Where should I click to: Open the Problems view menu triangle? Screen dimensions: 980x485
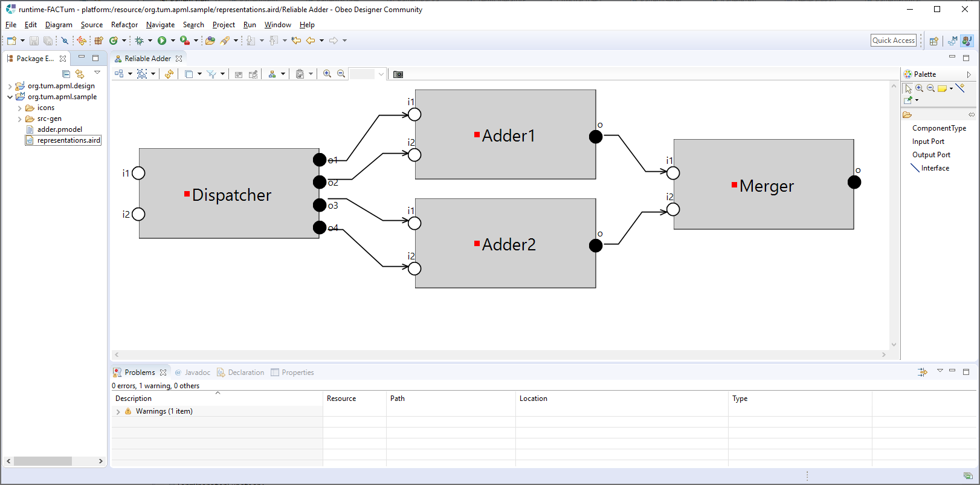pyautogui.click(x=940, y=371)
